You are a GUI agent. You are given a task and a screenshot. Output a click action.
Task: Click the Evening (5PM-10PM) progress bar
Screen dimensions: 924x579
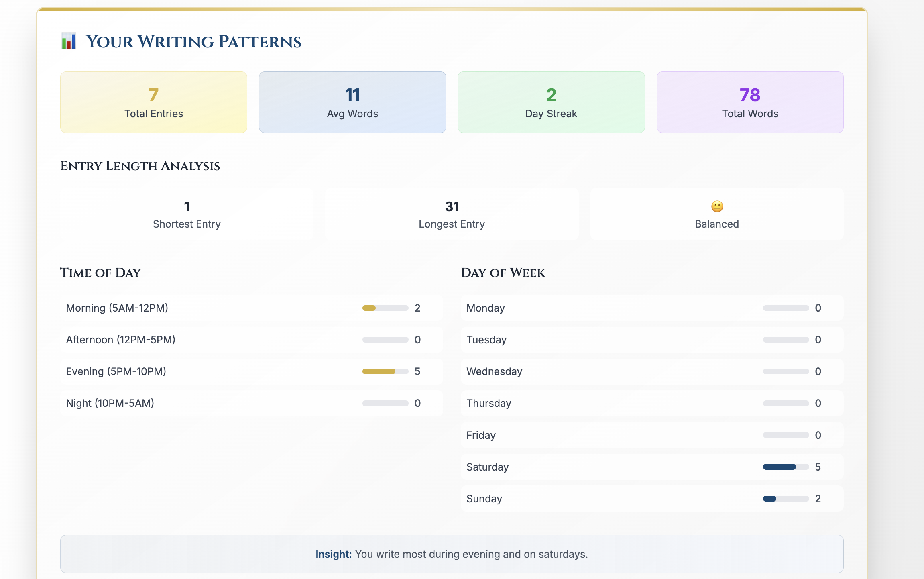point(385,371)
